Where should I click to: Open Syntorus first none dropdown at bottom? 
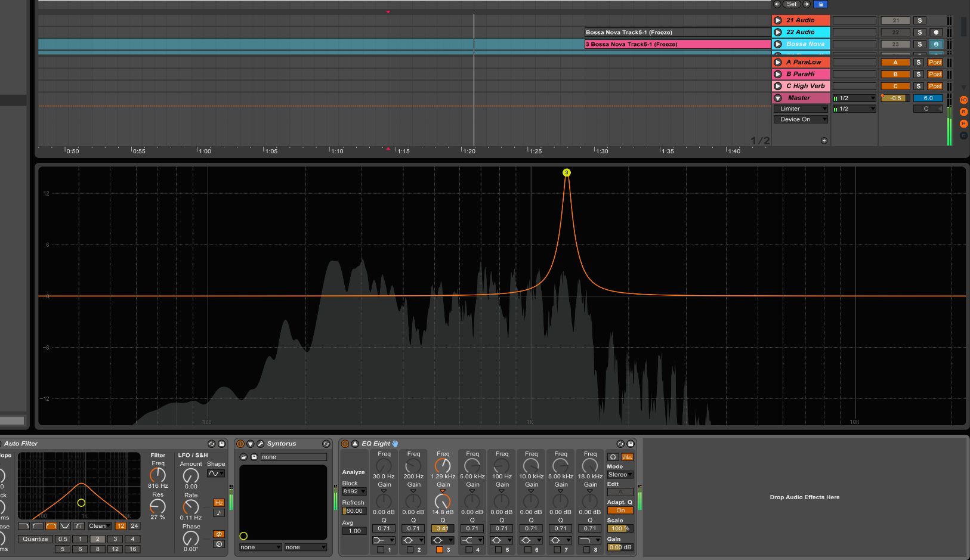(260, 547)
